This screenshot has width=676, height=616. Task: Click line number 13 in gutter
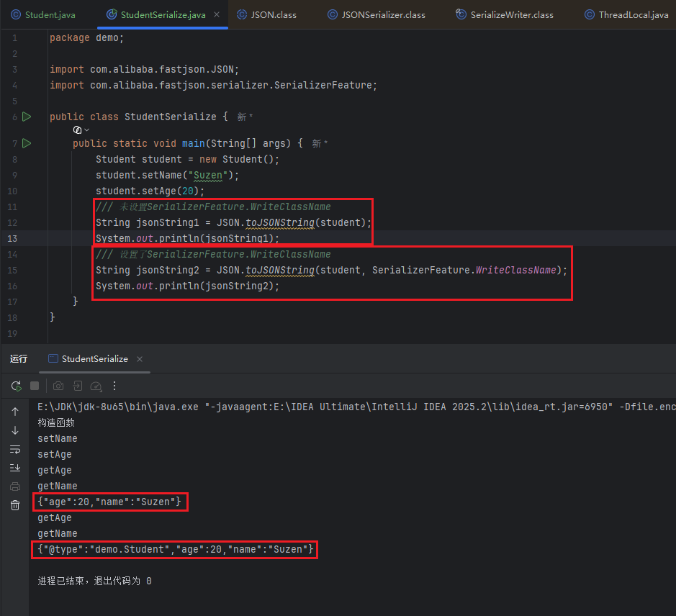[12, 238]
